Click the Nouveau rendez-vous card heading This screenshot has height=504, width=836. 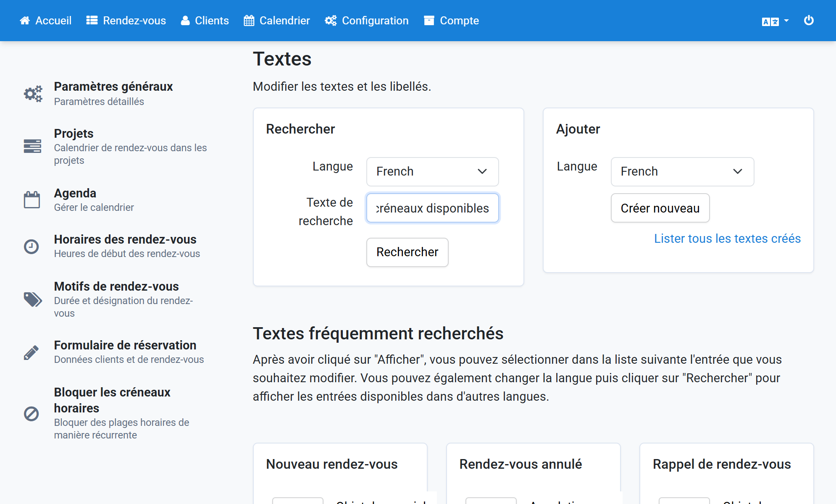pyautogui.click(x=332, y=465)
